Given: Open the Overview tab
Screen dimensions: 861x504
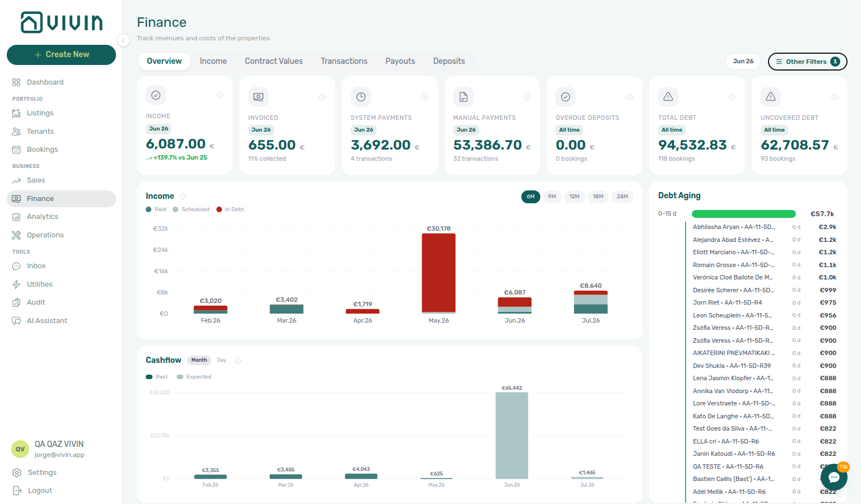Looking at the screenshot, I should [164, 61].
